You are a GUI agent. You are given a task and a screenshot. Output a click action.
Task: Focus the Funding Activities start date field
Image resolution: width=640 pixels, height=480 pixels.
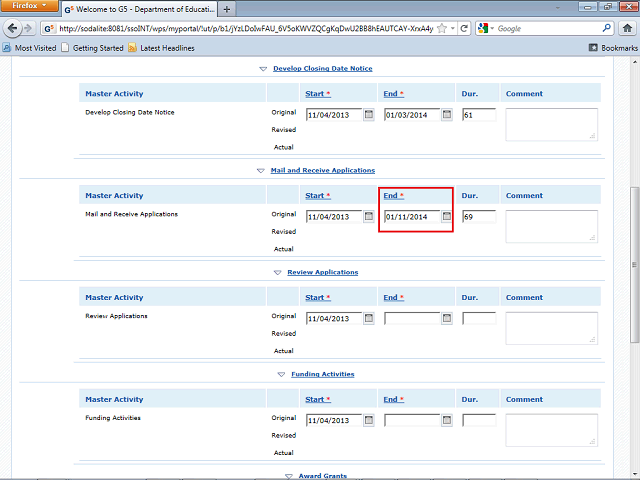pyautogui.click(x=334, y=420)
